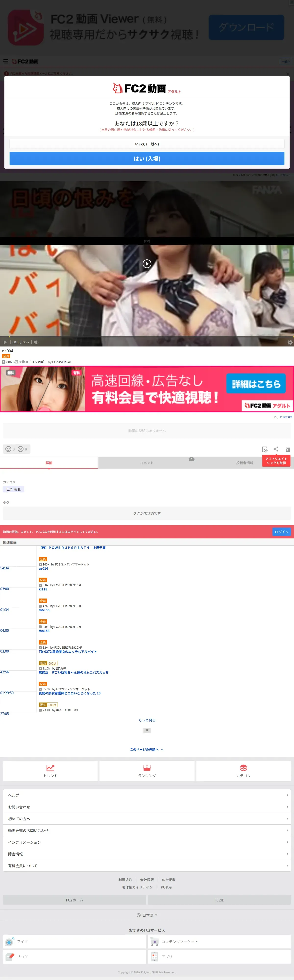The width and height of the screenshot is (294, 980).
Task: Click the FC2ID button
Action: pyautogui.click(x=219, y=900)
